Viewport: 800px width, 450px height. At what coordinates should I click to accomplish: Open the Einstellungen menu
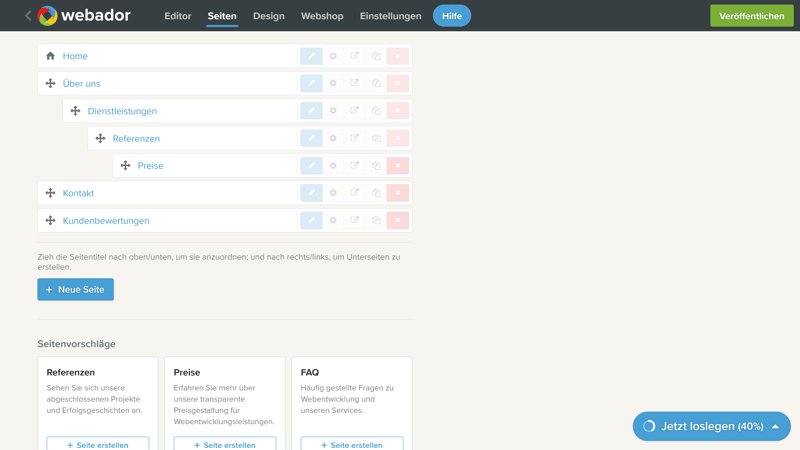(x=390, y=16)
